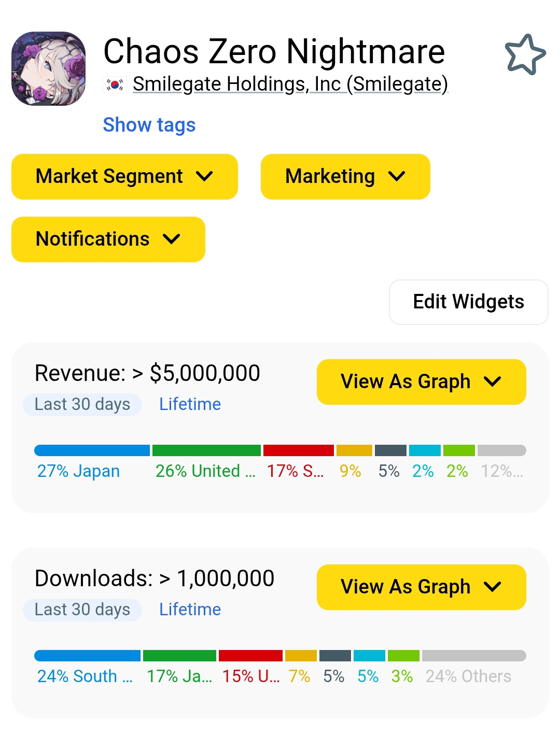
Task: Click red 17% revenue bar segment
Action: point(299,450)
